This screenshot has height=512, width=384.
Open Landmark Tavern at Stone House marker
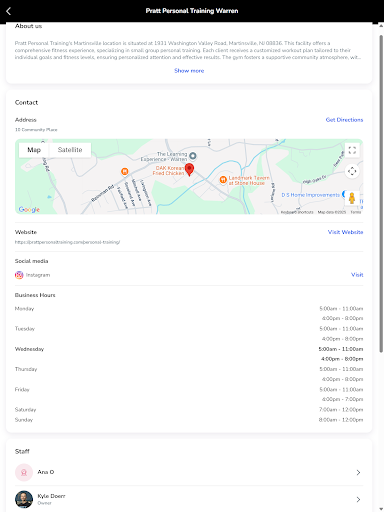(x=223, y=180)
